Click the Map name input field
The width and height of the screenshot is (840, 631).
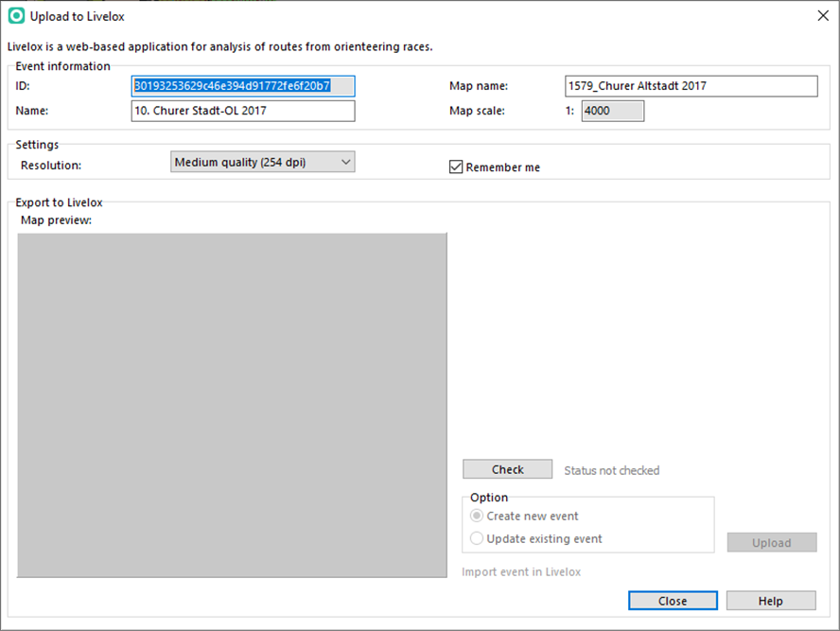(691, 86)
